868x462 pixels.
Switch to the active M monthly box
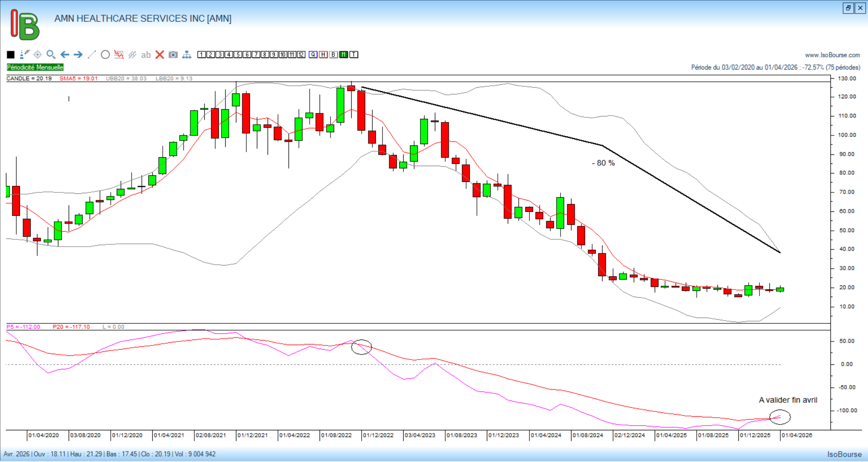click(x=344, y=55)
